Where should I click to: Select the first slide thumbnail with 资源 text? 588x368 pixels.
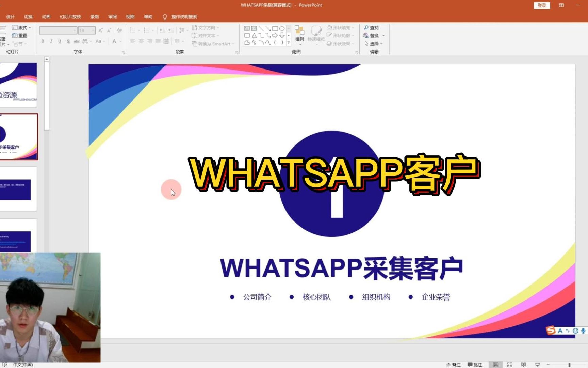18,85
